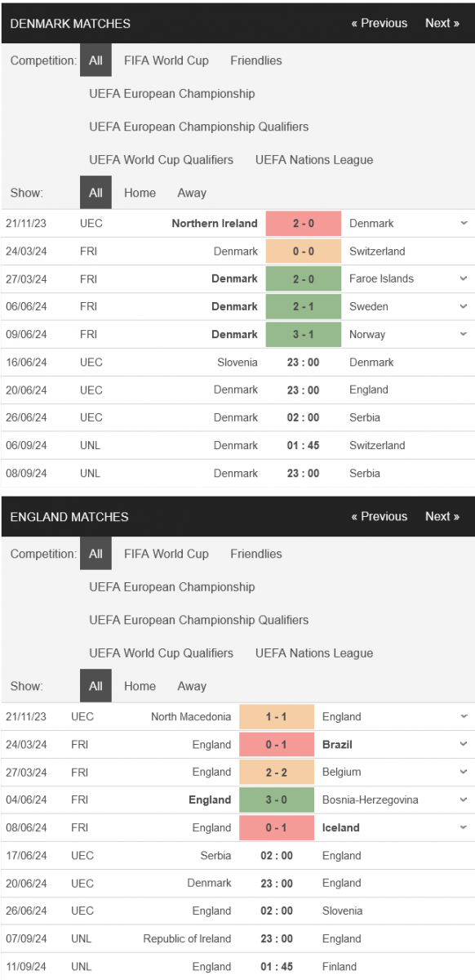The height and width of the screenshot is (980, 475).
Task: Expand Northern Ireland vs Denmark match details
Action: coord(464,223)
